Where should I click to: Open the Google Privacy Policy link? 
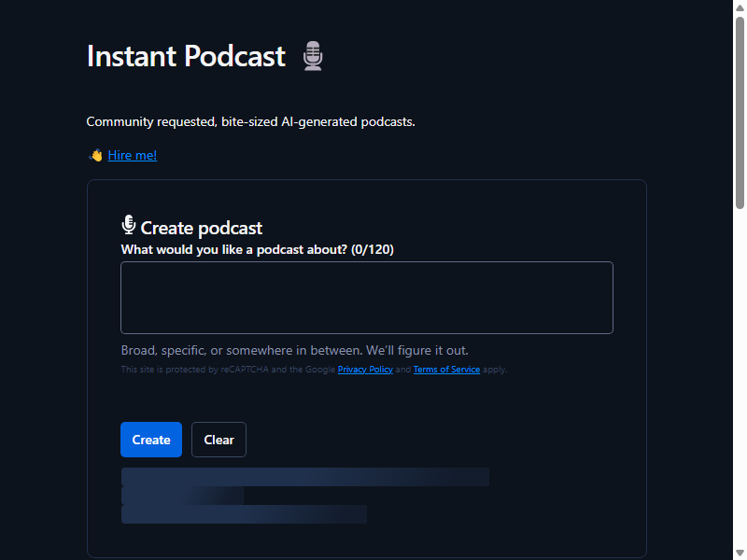point(365,370)
